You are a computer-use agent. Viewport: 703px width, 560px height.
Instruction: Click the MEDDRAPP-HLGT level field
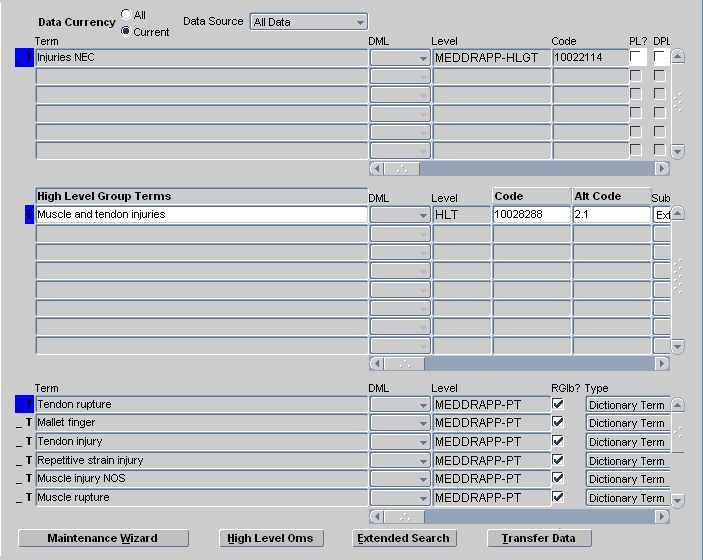point(491,58)
